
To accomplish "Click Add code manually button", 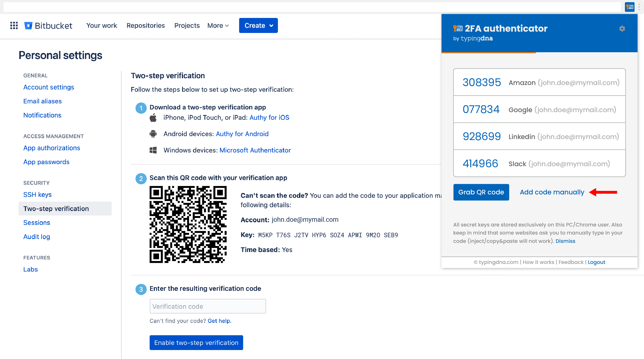I will point(552,192).
